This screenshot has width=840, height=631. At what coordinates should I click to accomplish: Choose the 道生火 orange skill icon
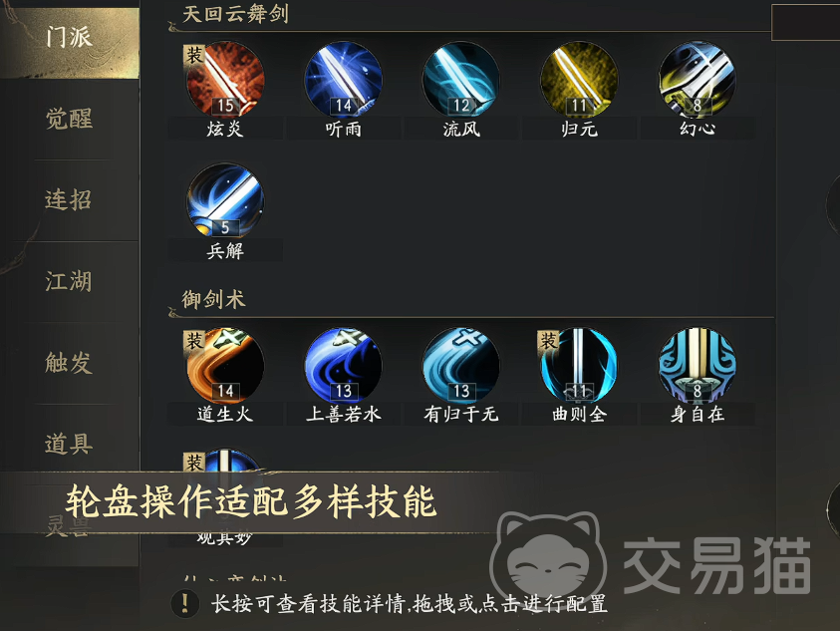pos(225,365)
